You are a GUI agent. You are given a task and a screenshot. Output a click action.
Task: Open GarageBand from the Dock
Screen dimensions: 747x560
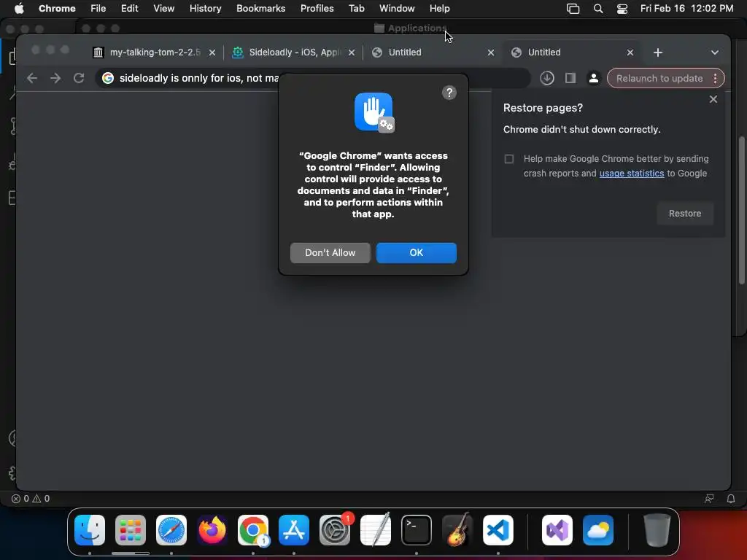click(457, 530)
